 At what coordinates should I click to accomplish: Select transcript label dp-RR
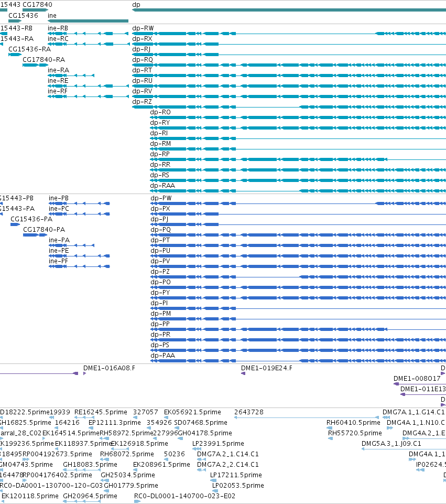click(160, 165)
